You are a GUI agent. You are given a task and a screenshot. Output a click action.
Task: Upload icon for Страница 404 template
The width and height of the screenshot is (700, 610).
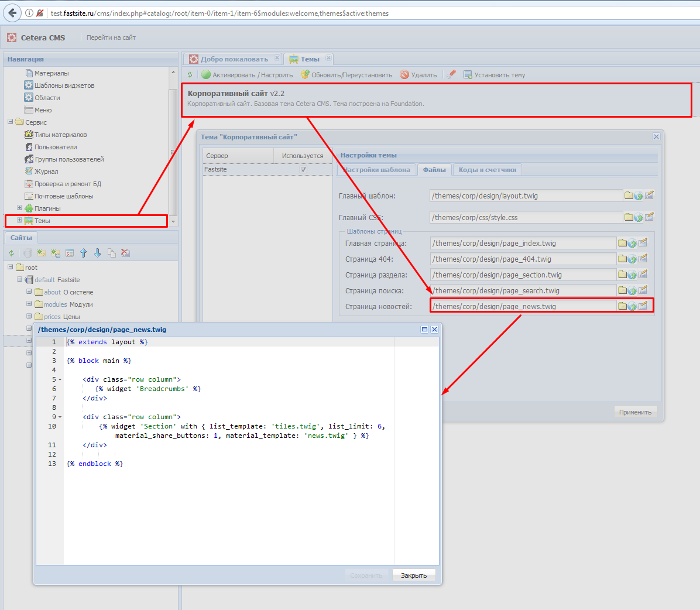(632, 259)
